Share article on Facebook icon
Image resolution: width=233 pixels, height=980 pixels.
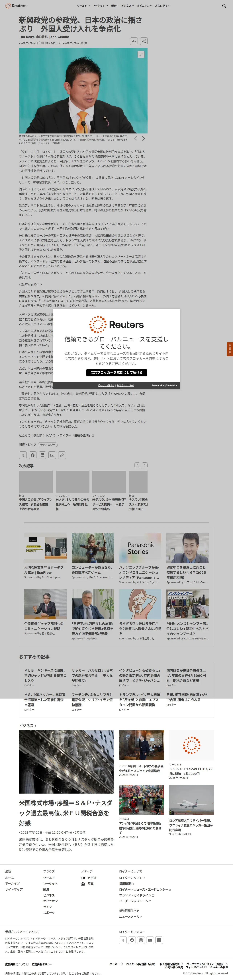[33, 455]
